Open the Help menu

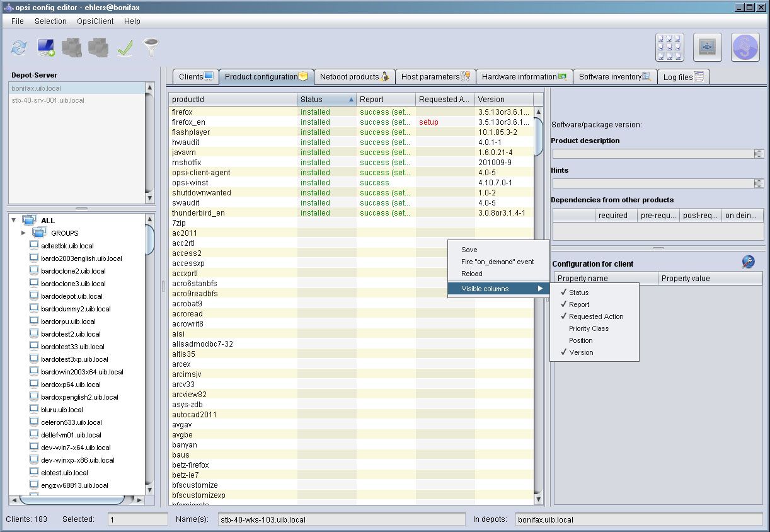(132, 21)
